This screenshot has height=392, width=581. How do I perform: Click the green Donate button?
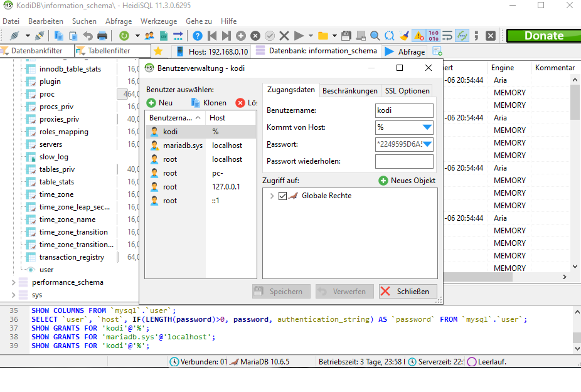tap(543, 36)
